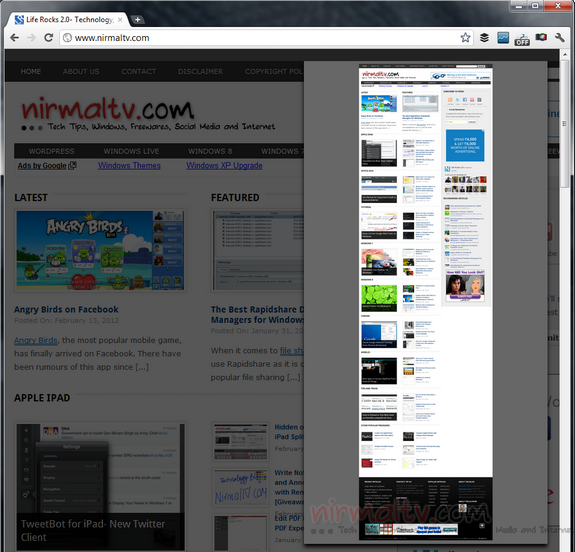
Task: Click the browser forward arrow
Action: [x=32, y=37]
